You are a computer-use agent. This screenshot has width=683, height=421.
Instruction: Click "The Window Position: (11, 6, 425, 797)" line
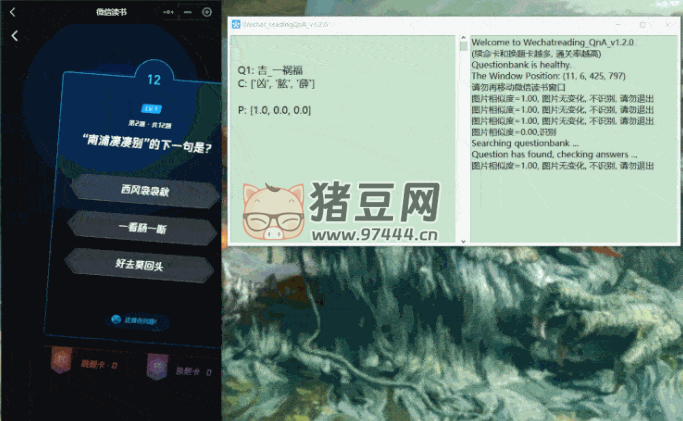[548, 76]
